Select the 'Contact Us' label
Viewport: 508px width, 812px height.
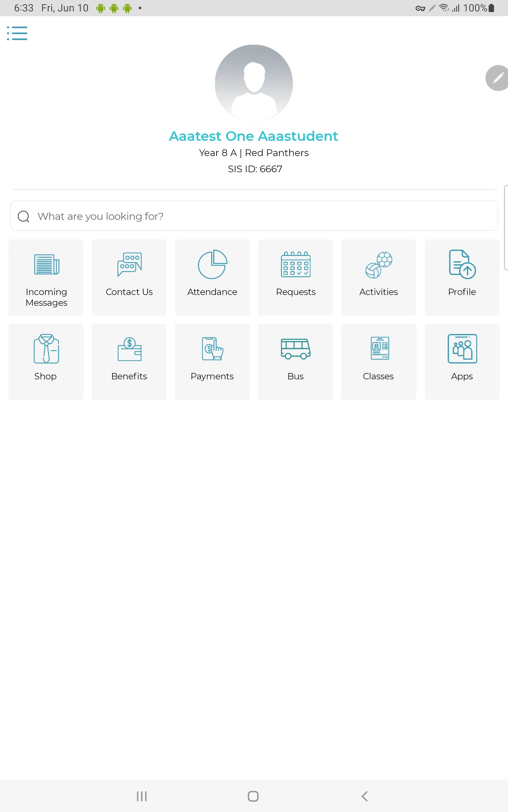[129, 292]
